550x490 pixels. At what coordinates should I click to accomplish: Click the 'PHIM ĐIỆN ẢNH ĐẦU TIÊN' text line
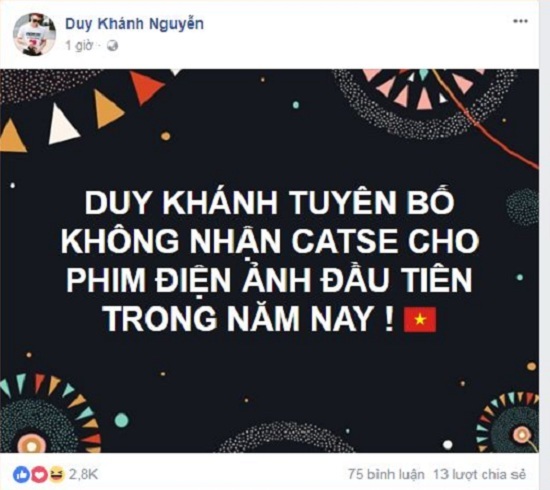269,280
